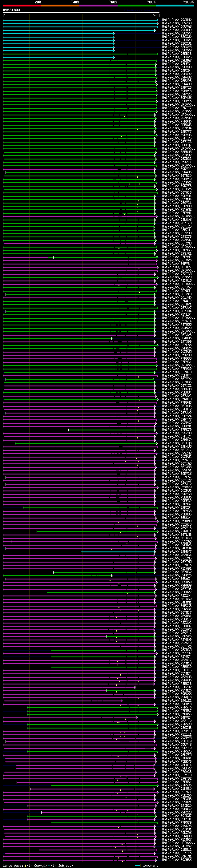Select row UniRef100_C4IX07
This screenshot has height=868, width=197.
click(177, 846)
